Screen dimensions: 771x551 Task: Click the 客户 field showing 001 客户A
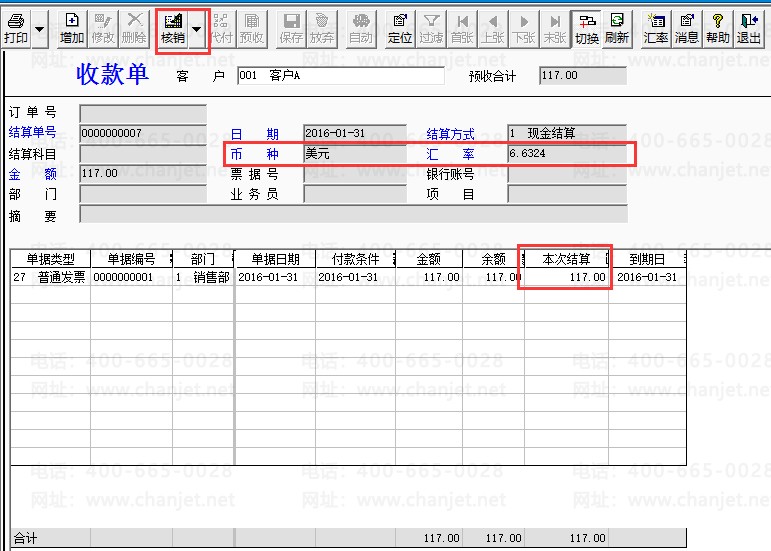pos(341,76)
